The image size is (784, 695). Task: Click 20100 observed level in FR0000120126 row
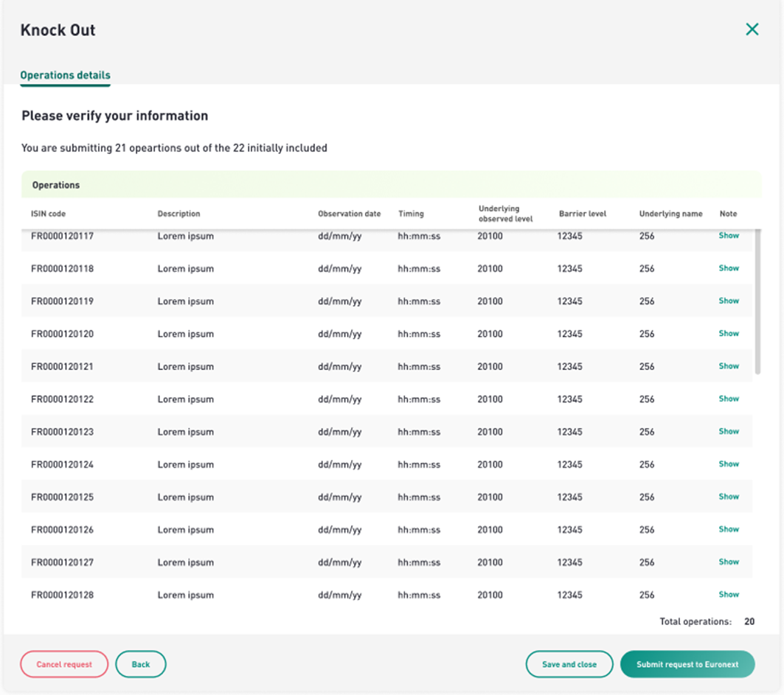(490, 530)
